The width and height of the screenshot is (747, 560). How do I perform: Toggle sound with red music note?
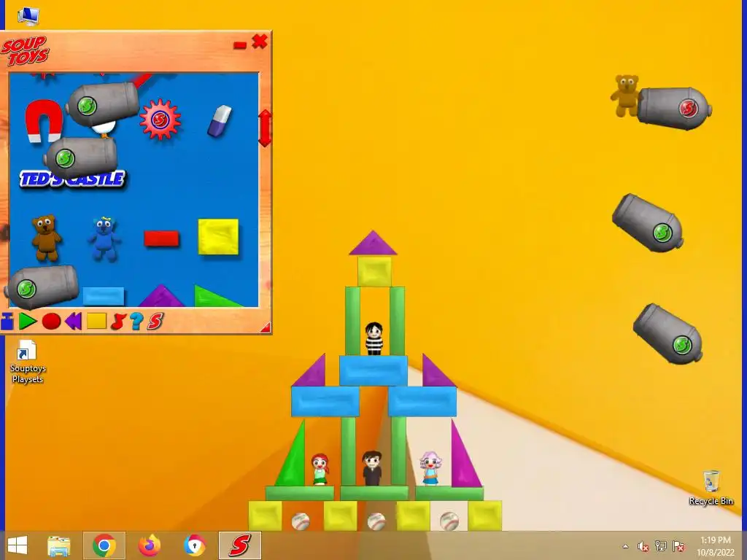[x=117, y=322]
